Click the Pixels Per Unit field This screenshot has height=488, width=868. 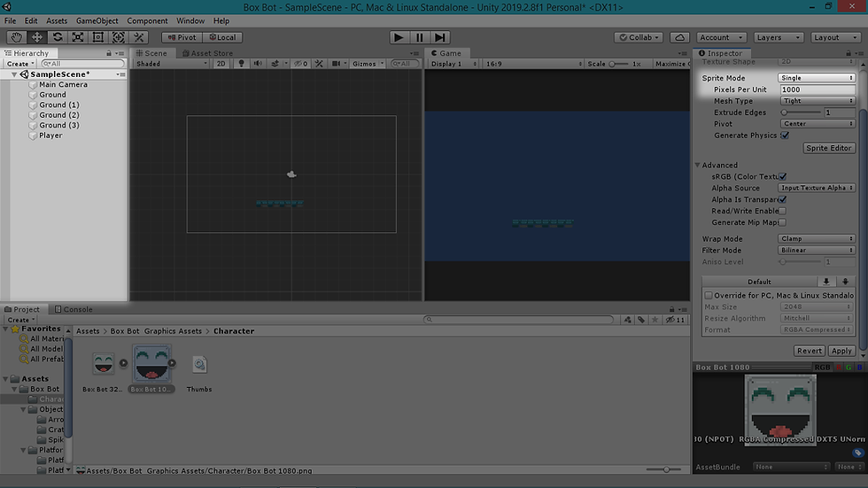click(818, 89)
